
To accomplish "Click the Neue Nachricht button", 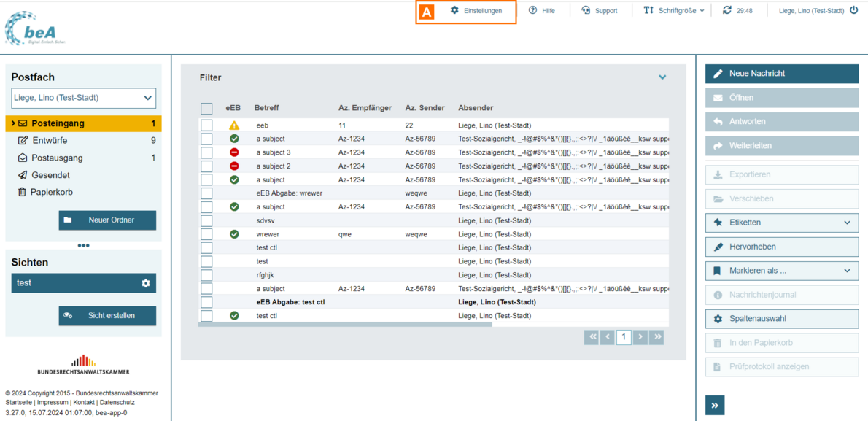I will tap(781, 74).
